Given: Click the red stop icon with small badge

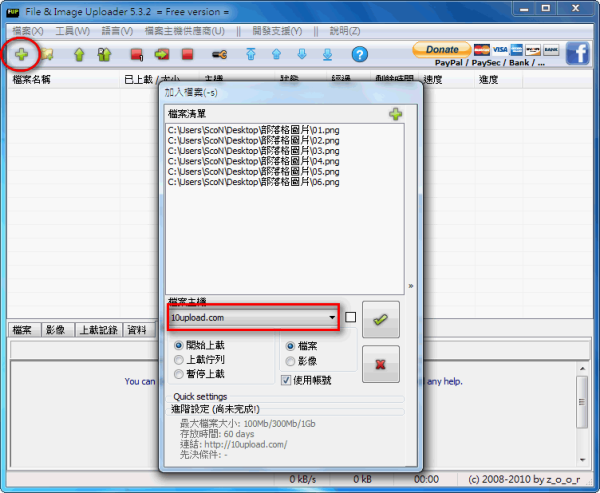Looking at the screenshot, I should point(137,55).
